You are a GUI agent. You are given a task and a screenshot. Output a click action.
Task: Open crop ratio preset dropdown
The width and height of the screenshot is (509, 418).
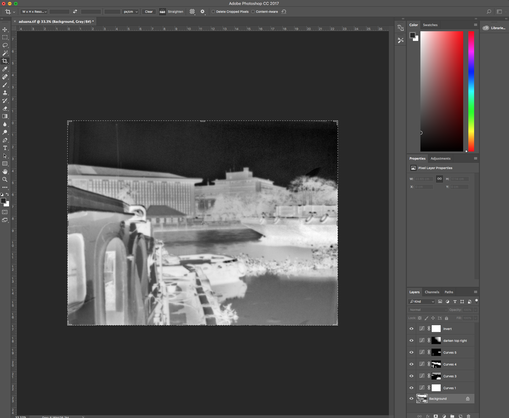(34, 12)
